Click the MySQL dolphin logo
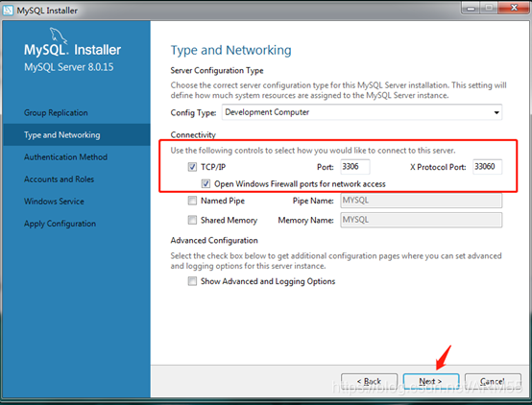The width and height of the screenshot is (532, 405). point(59,36)
